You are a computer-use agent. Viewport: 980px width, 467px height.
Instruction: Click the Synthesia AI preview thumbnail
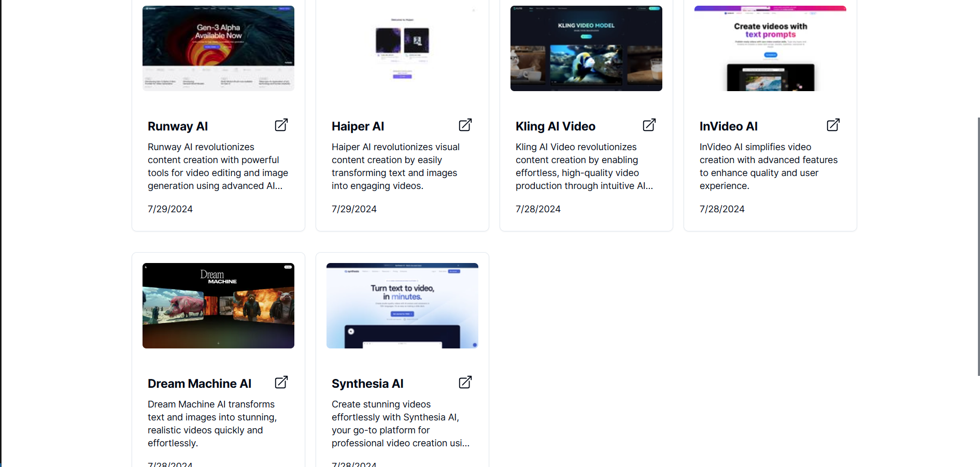click(x=402, y=305)
